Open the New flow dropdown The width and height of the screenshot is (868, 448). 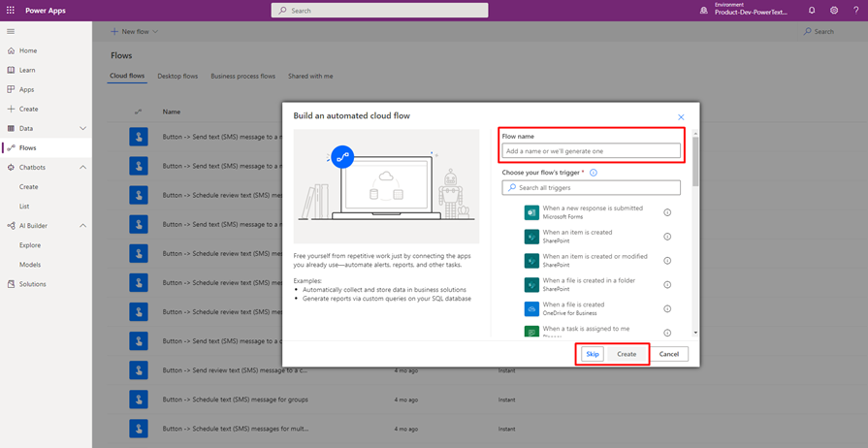click(135, 32)
